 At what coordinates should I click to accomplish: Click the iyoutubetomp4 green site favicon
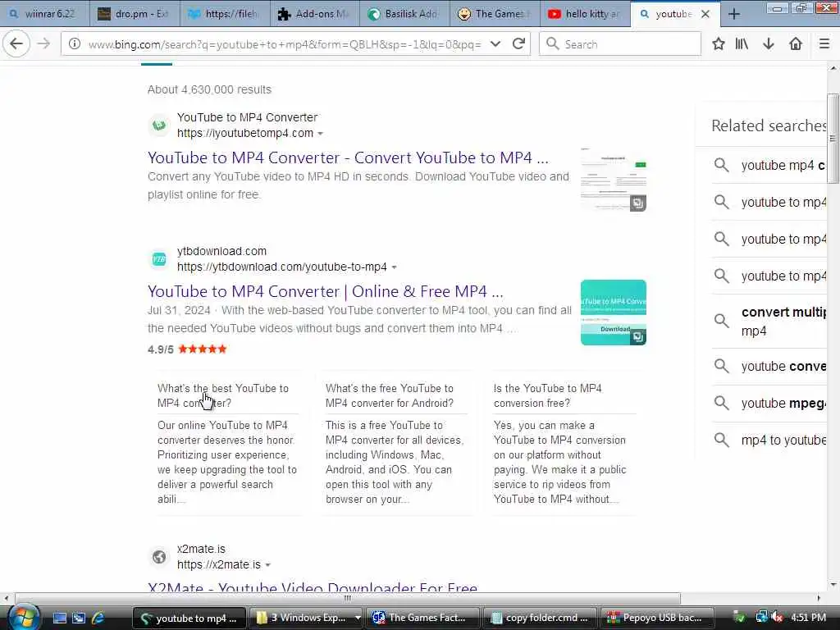pos(159,126)
